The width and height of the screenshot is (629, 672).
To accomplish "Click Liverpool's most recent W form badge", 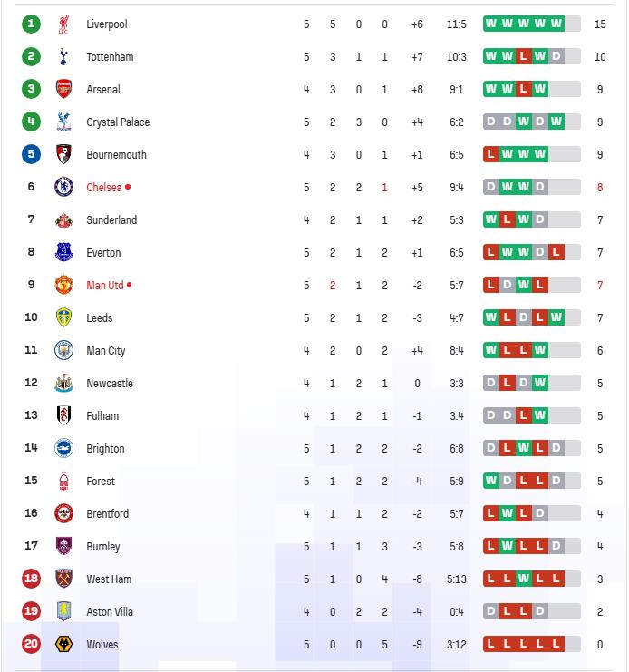I will pos(556,24).
